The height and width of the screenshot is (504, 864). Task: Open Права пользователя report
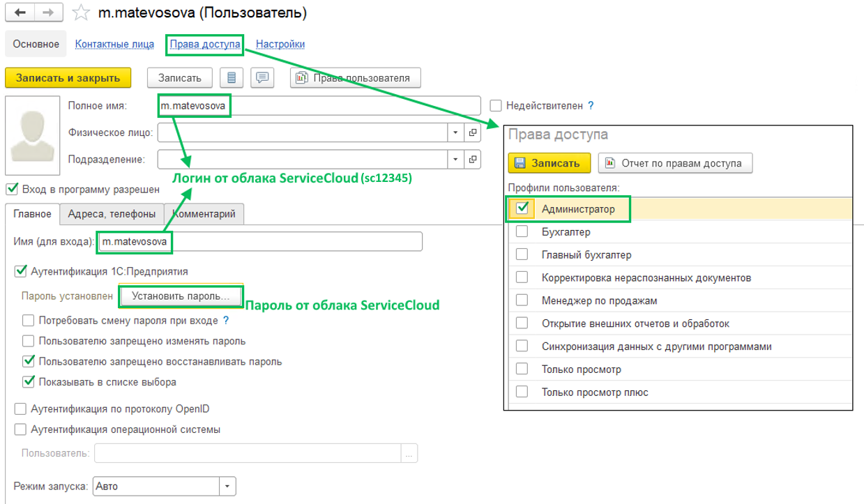[355, 78]
